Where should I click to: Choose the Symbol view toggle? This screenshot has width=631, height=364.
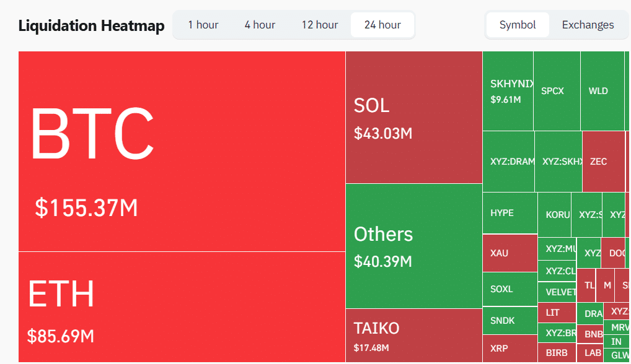click(x=518, y=25)
